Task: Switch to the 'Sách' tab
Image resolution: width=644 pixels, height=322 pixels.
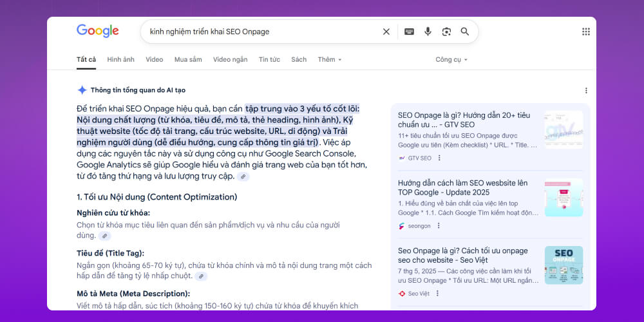Action: point(299,59)
